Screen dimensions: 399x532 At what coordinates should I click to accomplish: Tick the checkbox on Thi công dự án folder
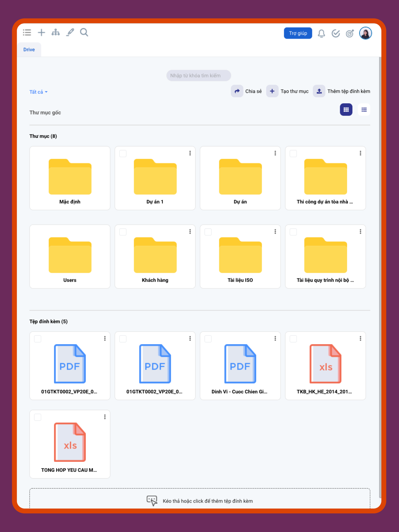(x=293, y=154)
